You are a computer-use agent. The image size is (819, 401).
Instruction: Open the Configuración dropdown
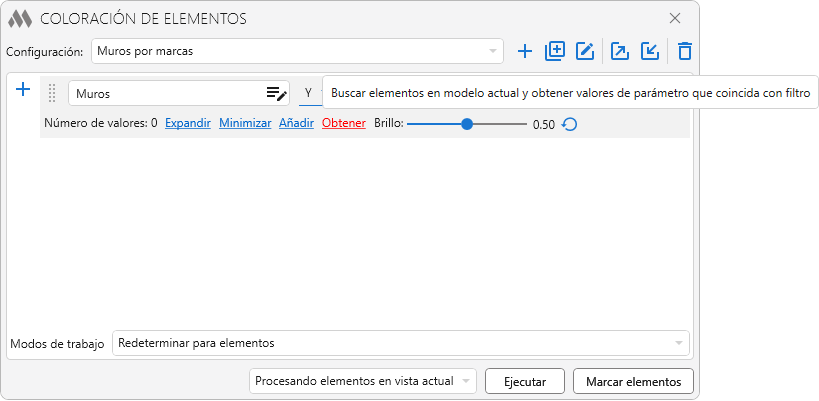click(297, 51)
